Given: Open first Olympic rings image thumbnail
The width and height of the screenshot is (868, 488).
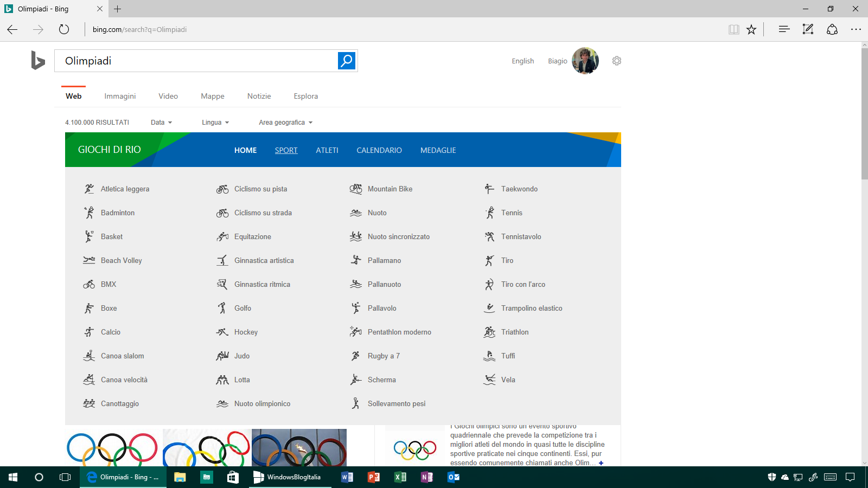Looking at the screenshot, I should 112,448.
